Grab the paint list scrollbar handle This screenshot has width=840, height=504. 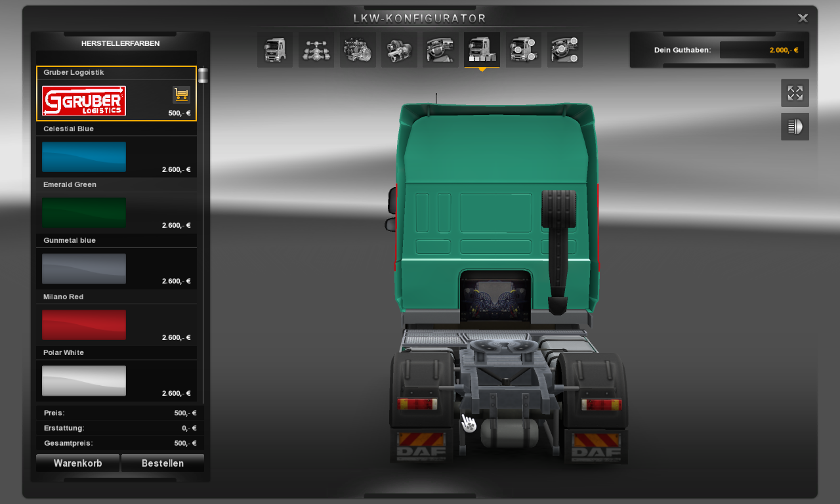click(203, 75)
